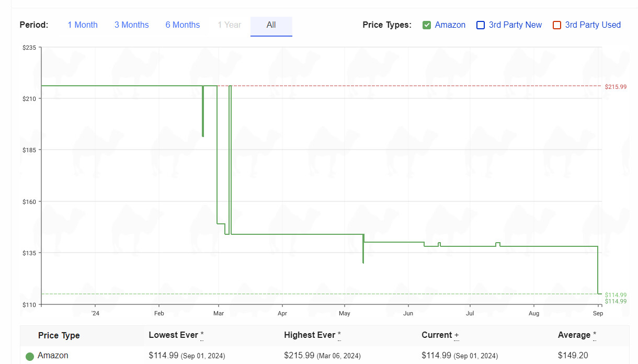Click the All period tab
This screenshot has height=364, width=638.
271,25
